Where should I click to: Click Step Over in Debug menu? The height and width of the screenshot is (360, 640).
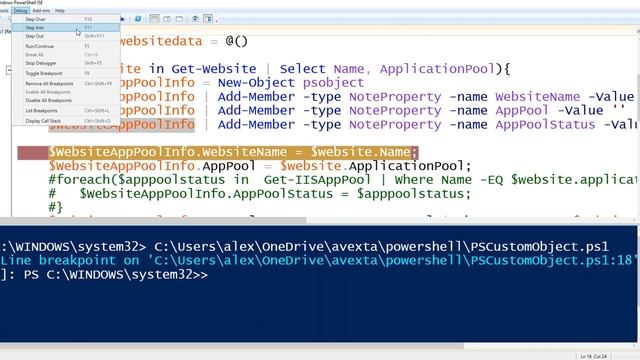coord(66,19)
